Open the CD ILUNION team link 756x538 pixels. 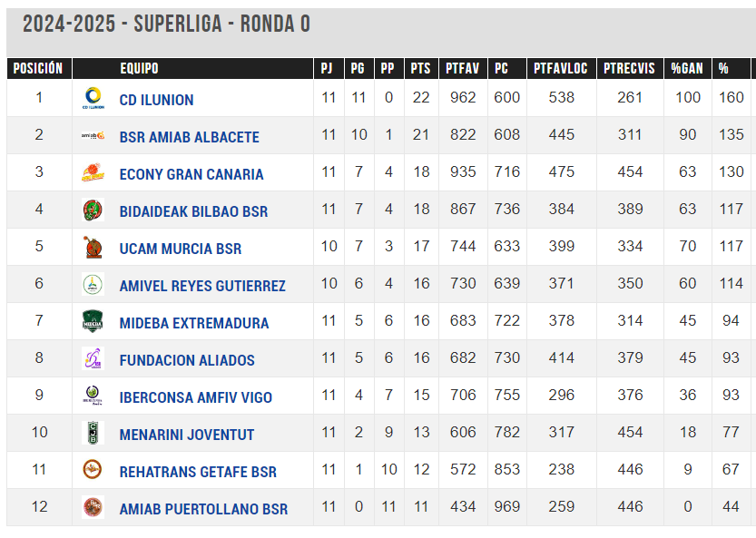(157, 100)
